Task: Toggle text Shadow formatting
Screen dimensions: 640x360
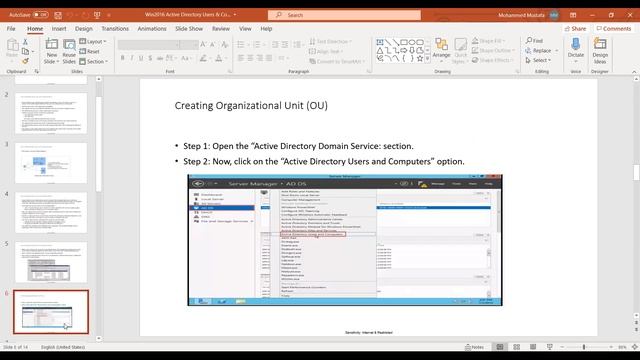Action: coord(150,58)
